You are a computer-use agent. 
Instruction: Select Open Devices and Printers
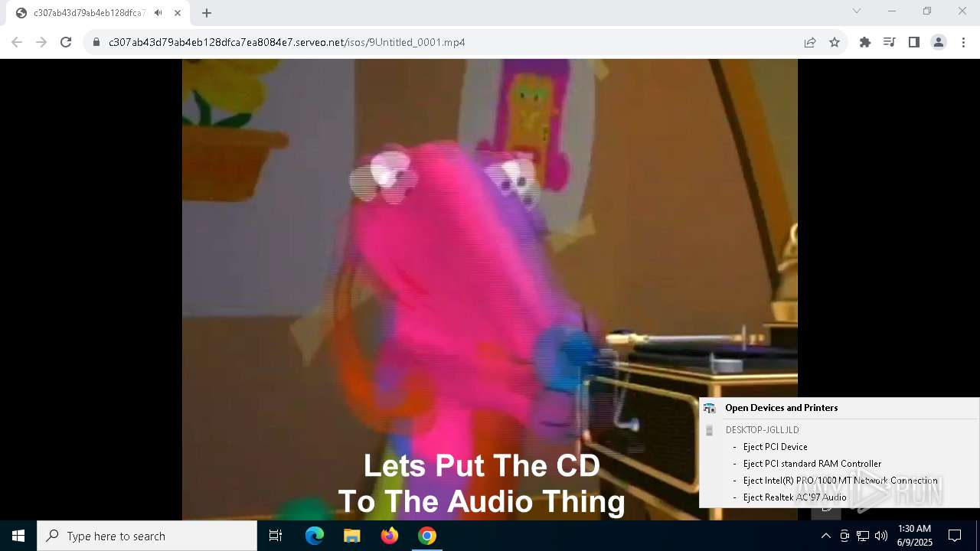pos(781,408)
